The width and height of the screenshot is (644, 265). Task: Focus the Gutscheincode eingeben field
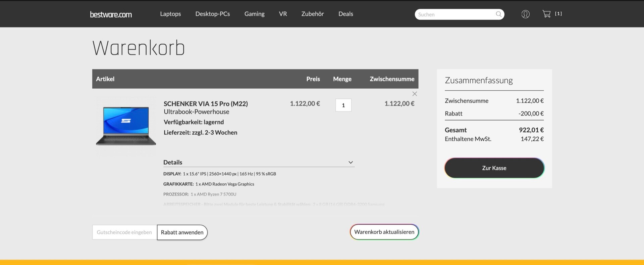tap(124, 232)
